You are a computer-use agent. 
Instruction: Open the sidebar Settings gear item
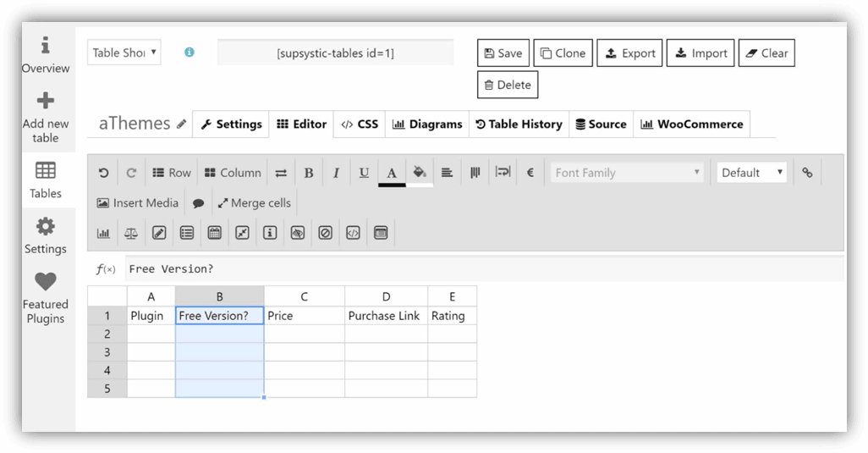coord(46,236)
